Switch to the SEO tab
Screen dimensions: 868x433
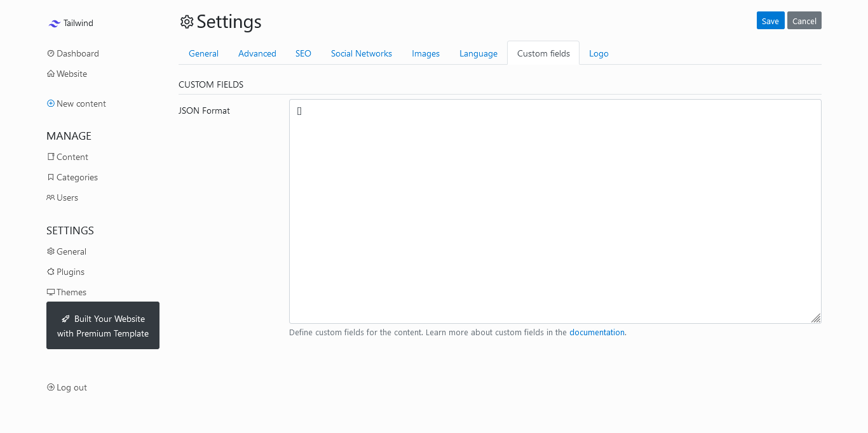pyautogui.click(x=303, y=53)
